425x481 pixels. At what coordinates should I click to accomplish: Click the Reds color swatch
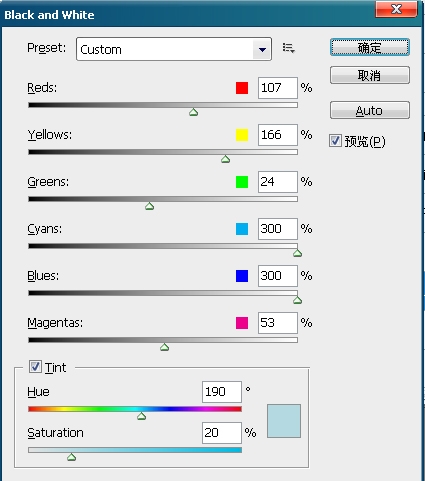click(242, 88)
